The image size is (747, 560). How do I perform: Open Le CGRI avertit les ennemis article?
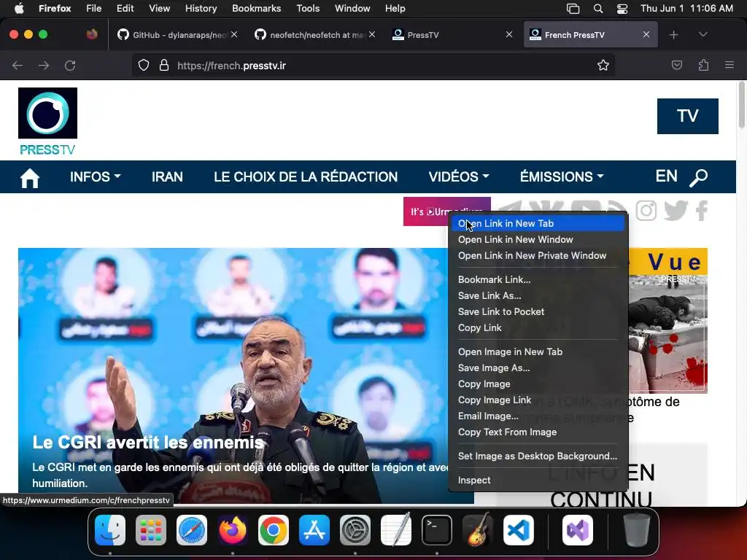[147, 443]
